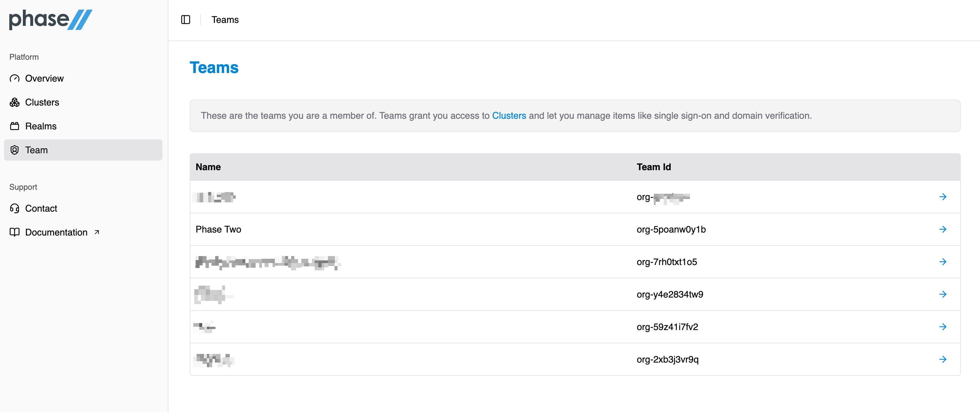Screen dimensions: 980x412
Task: Click the Documentation book icon
Action: click(15, 232)
